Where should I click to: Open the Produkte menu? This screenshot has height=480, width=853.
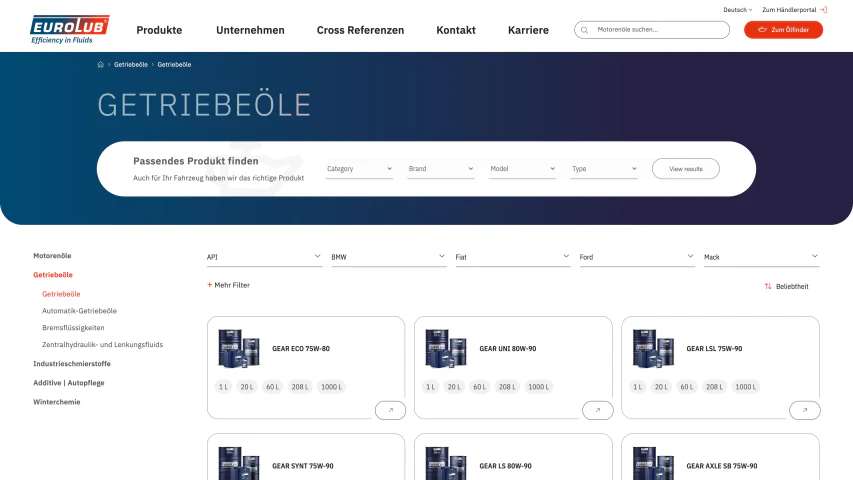point(159,30)
